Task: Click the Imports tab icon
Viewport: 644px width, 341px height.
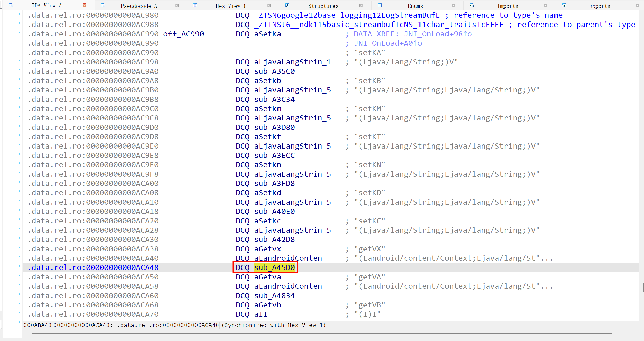Action: pos(472,5)
